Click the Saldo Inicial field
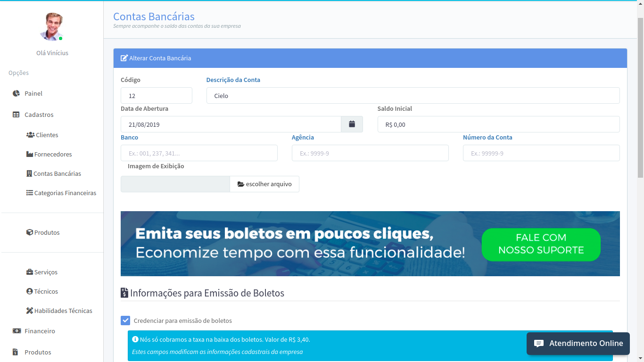Viewport: 644px width, 362px height. coord(499,124)
